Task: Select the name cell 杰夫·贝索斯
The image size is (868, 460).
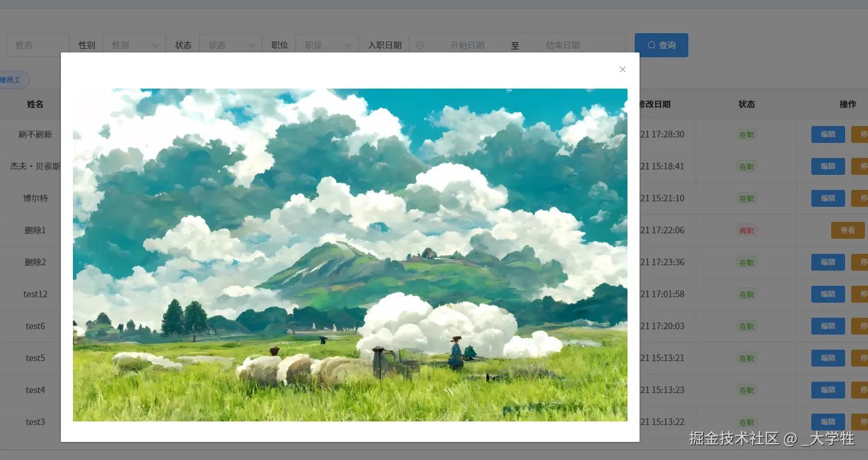Action: pos(36,166)
